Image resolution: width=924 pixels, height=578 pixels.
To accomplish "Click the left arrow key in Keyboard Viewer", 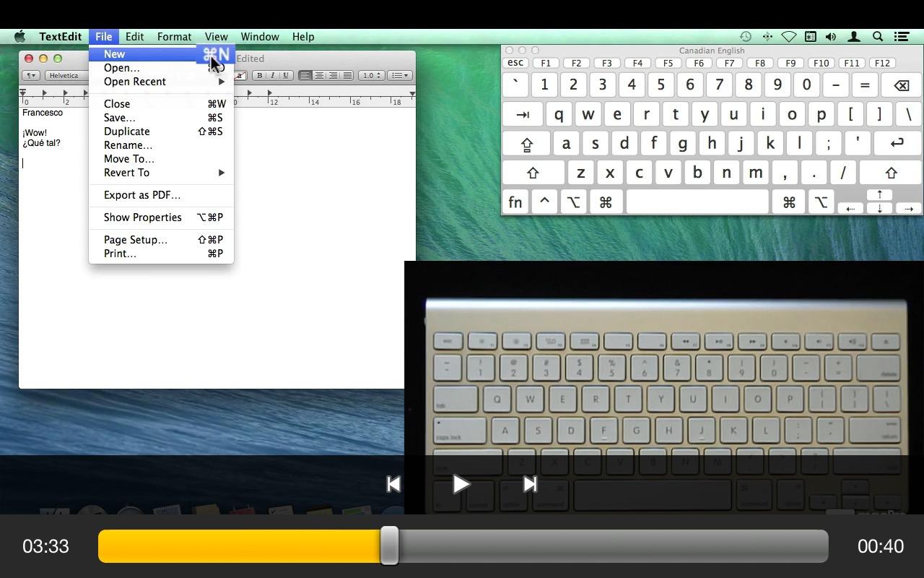I will click(x=850, y=208).
